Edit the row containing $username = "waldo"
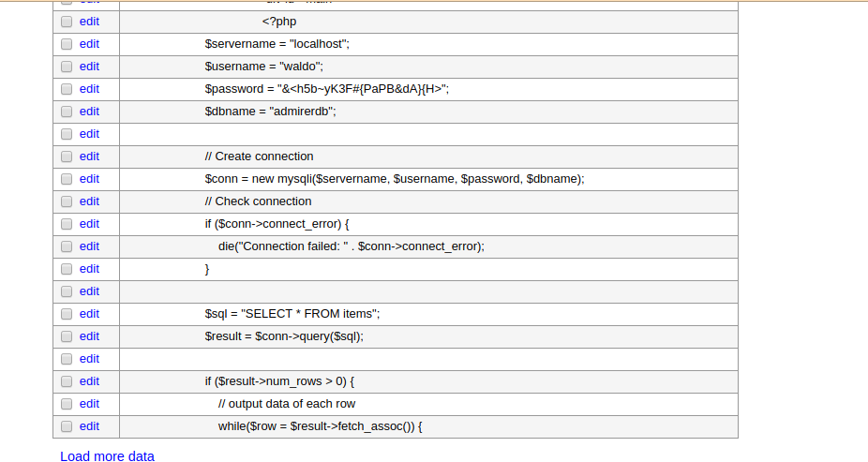868x462 pixels. tap(89, 67)
